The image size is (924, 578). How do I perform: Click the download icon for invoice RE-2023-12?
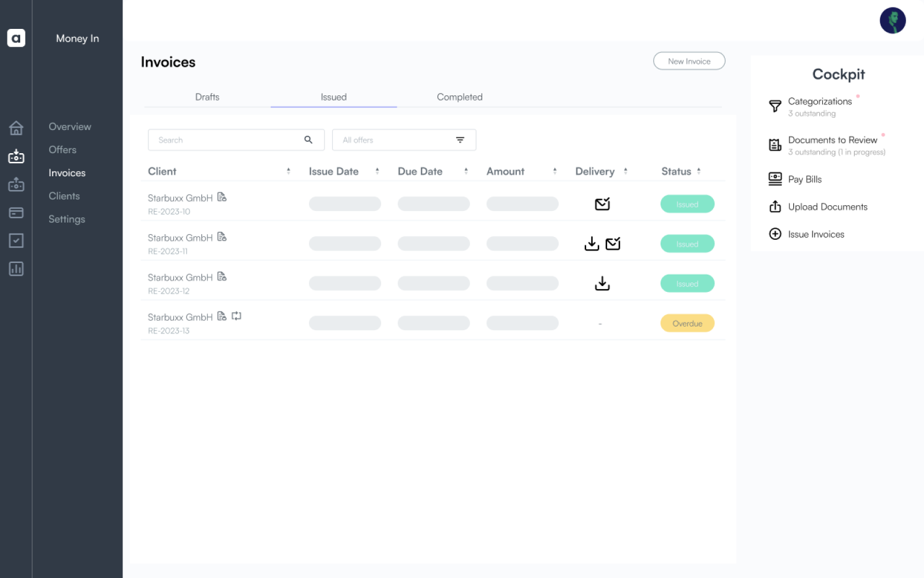point(602,283)
